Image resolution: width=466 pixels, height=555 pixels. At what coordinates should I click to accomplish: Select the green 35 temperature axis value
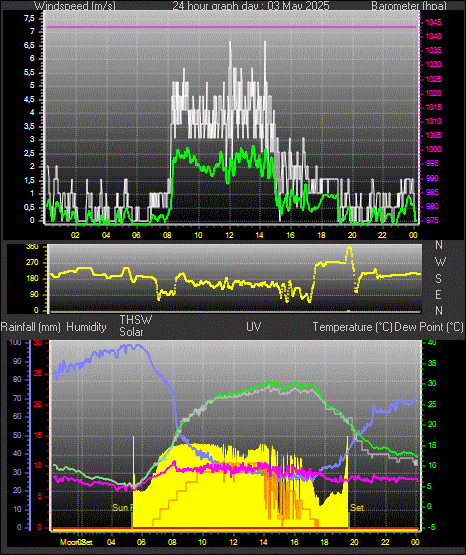(x=432, y=363)
